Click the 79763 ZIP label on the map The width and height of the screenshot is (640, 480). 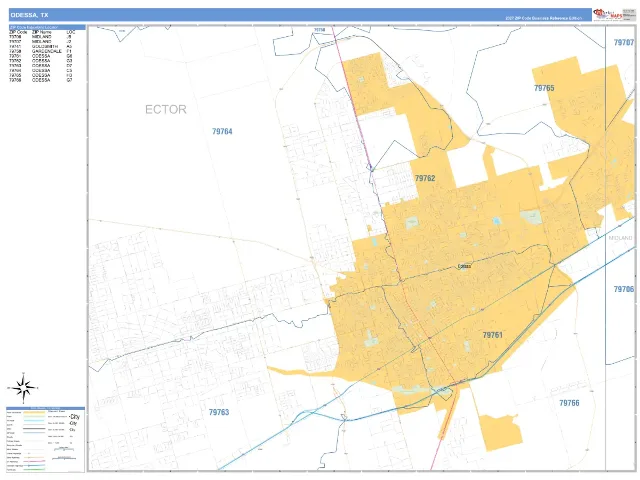pos(219,412)
